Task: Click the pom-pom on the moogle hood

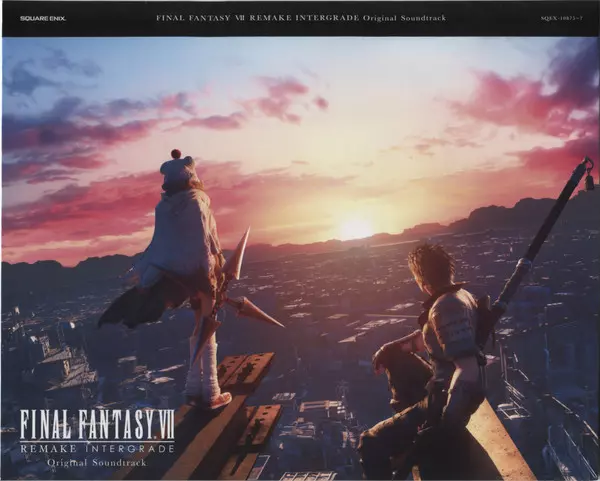Action: tap(177, 155)
